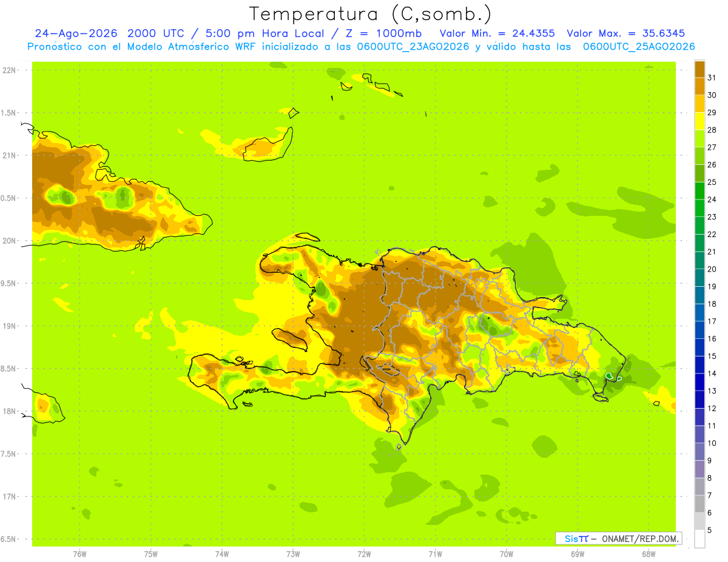Click the "68W" longitude label
This screenshot has height=562, width=728.
pos(649,554)
